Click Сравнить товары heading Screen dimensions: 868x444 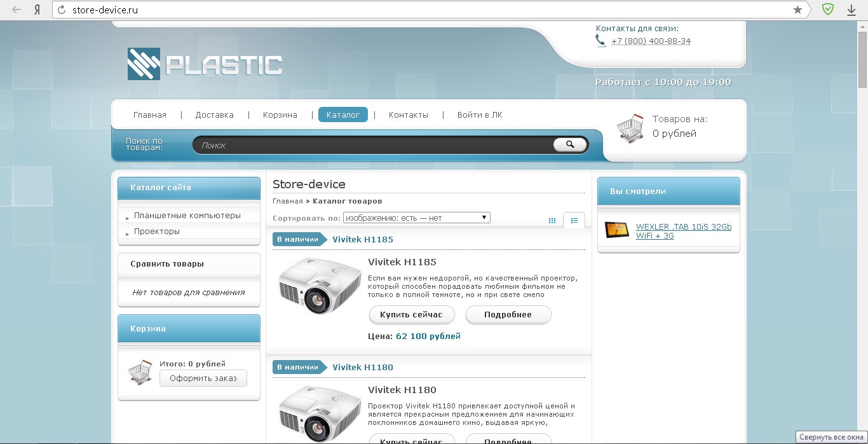tap(167, 263)
